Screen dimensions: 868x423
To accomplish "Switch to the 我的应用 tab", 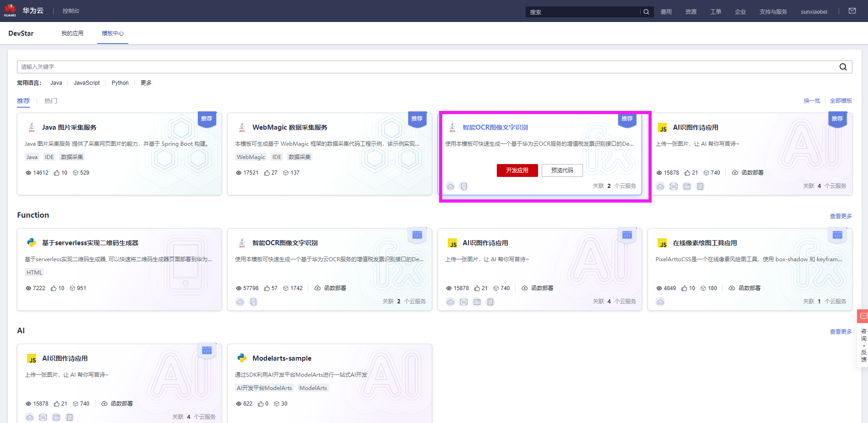I will (72, 33).
